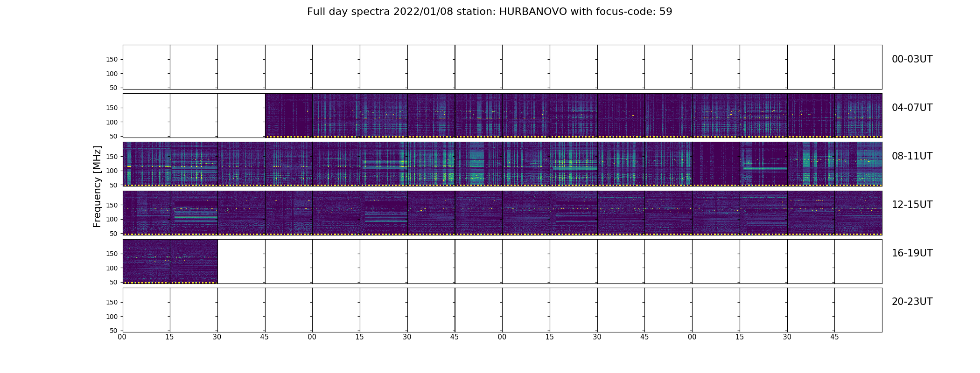Click the '150' tick of the 20-23UT row
This screenshot has height=373, width=980.
pyautogui.click(x=112, y=302)
